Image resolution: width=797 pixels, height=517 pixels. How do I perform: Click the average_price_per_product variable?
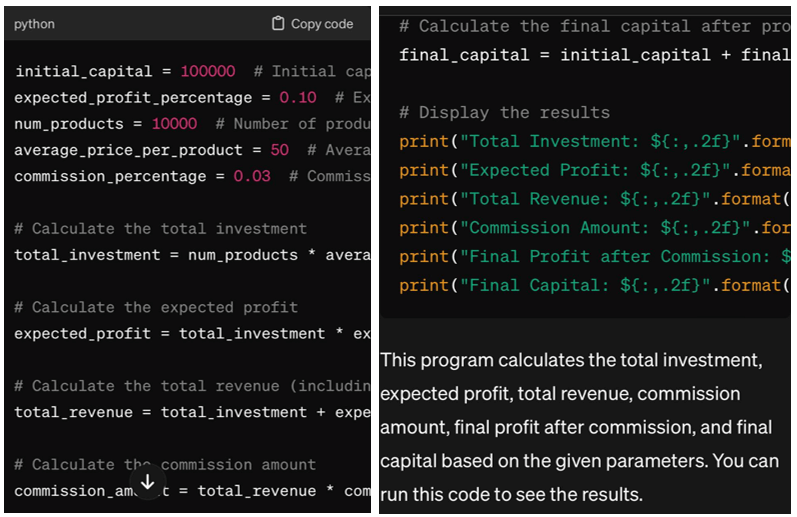[x=129, y=150]
